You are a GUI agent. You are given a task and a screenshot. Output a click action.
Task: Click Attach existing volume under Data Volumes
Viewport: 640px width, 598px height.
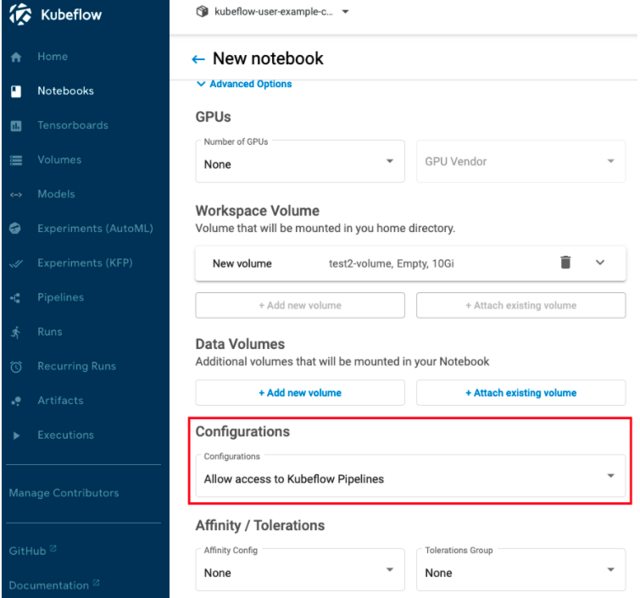pos(520,393)
